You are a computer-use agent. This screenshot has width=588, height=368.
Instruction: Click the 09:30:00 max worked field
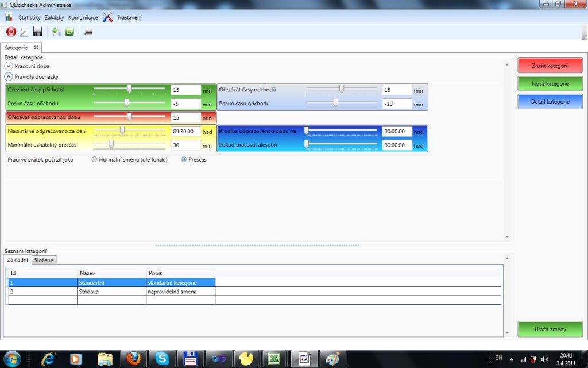pos(185,132)
